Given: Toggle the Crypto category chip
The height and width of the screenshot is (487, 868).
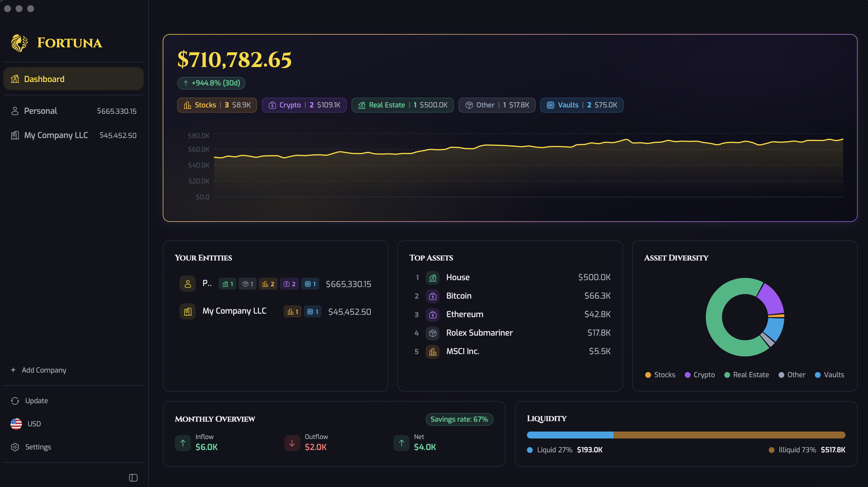Looking at the screenshot, I should point(304,105).
